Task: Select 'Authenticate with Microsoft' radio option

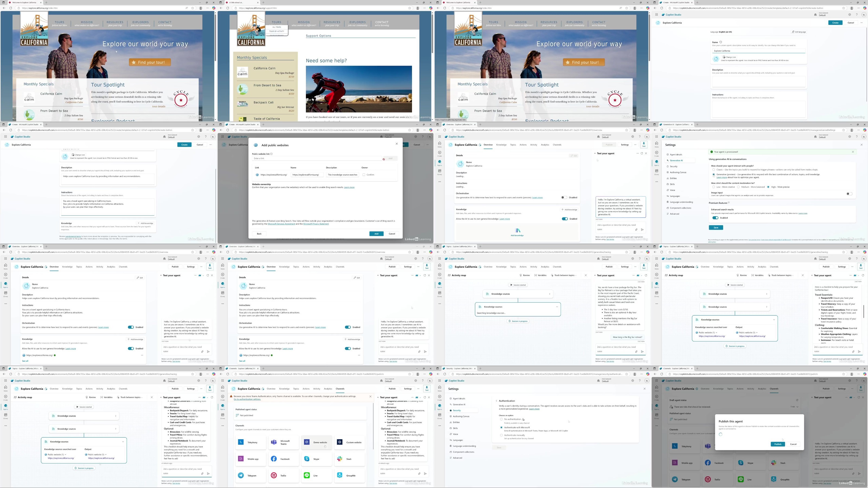Action: pyautogui.click(x=501, y=427)
